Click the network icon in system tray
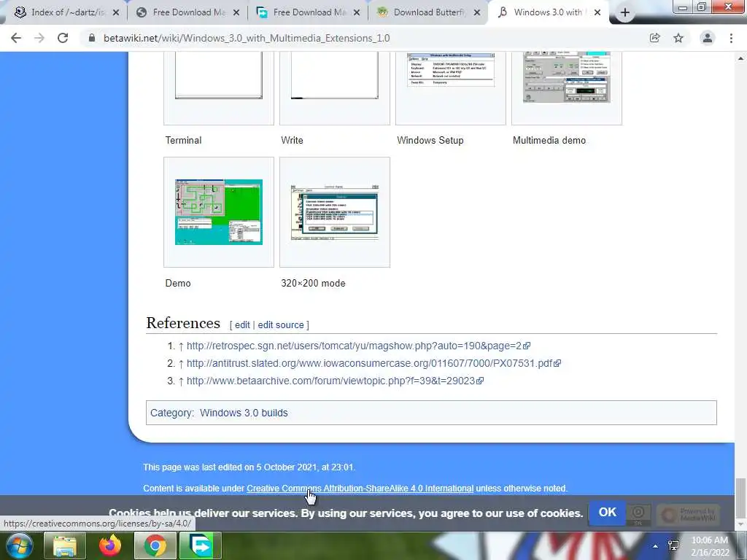The height and width of the screenshot is (560, 747). [673, 545]
